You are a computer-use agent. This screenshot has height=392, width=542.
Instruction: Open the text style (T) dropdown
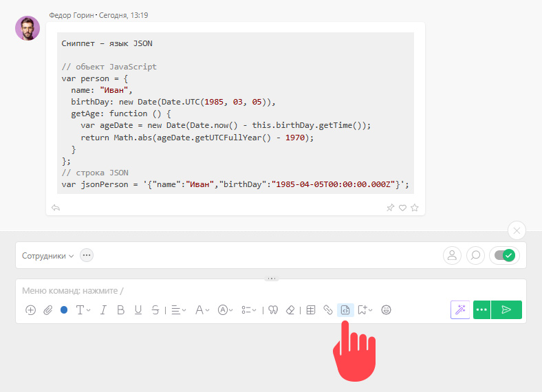coord(83,310)
